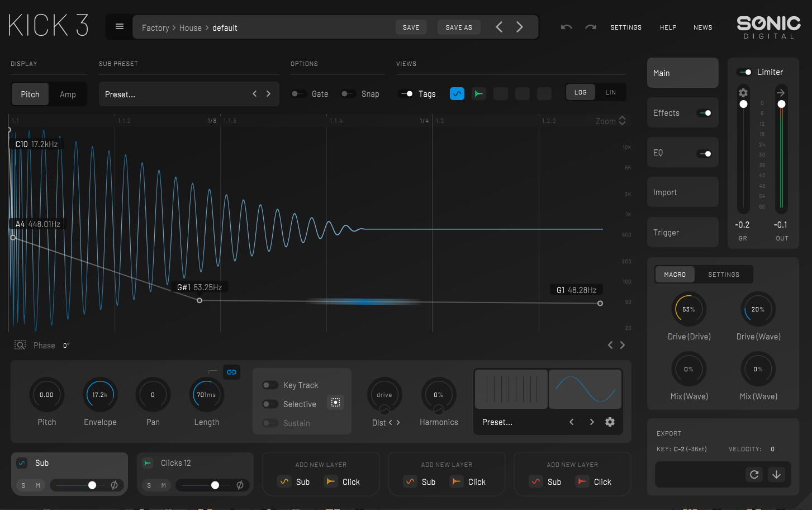Invert phase on the Sub layer
The width and height of the screenshot is (812, 510).
tap(114, 485)
